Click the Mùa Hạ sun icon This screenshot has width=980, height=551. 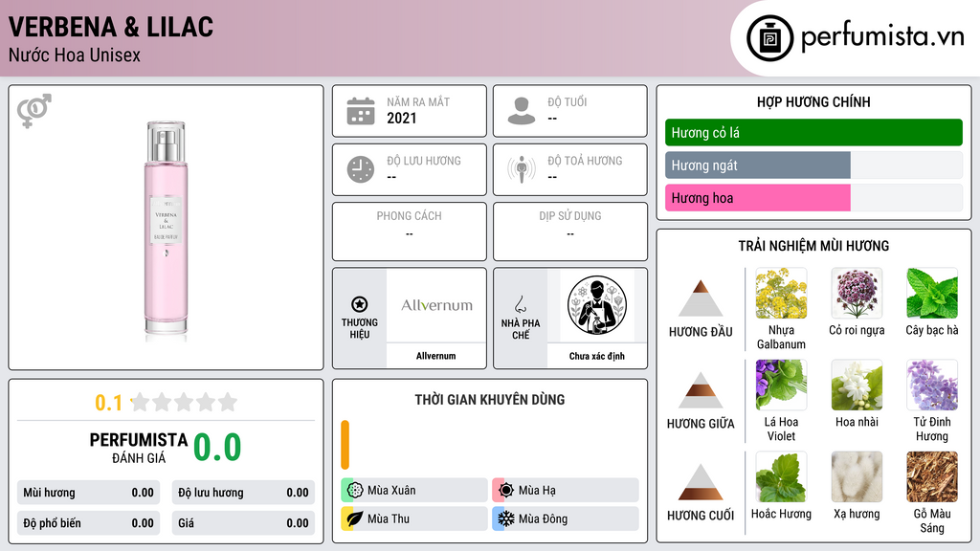coord(506,491)
